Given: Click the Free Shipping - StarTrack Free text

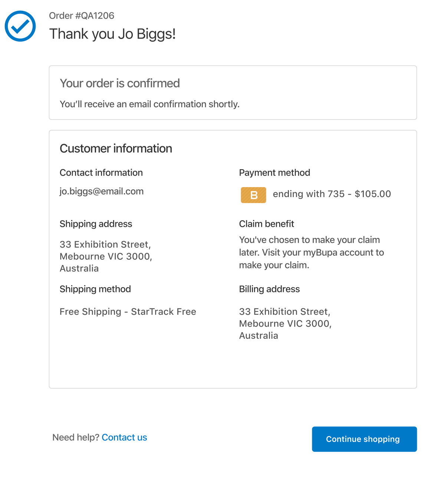Looking at the screenshot, I should [128, 311].
